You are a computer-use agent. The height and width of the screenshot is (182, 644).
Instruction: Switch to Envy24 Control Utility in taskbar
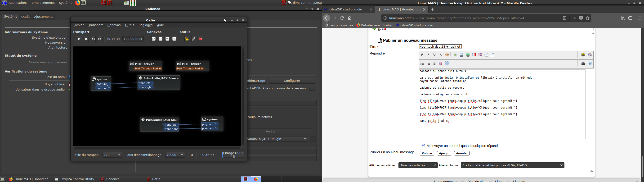(76, 179)
